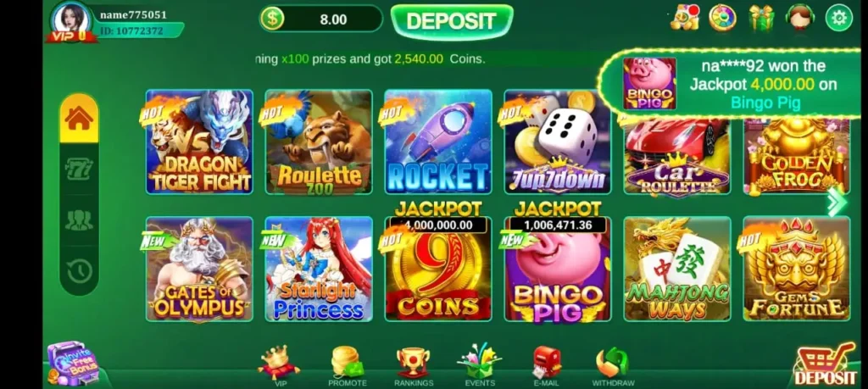The image size is (868, 389).
Task: Open the history clock sidebar tab
Action: (x=79, y=270)
